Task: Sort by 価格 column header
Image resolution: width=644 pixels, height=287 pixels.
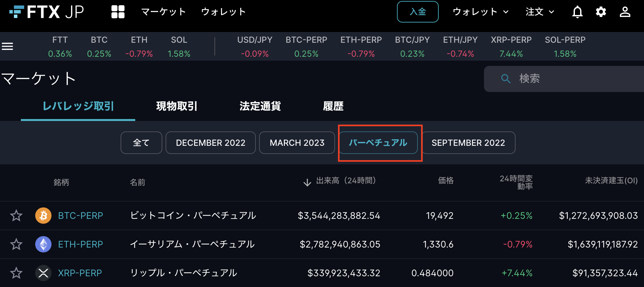Action: [446, 181]
